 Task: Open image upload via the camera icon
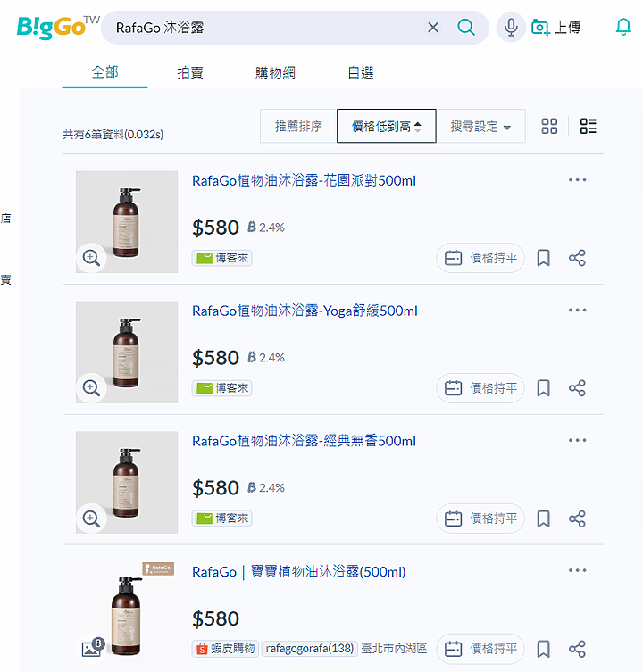540,28
